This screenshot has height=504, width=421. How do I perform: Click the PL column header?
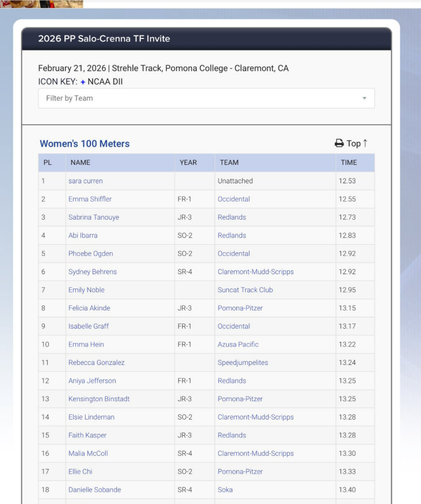(x=48, y=163)
